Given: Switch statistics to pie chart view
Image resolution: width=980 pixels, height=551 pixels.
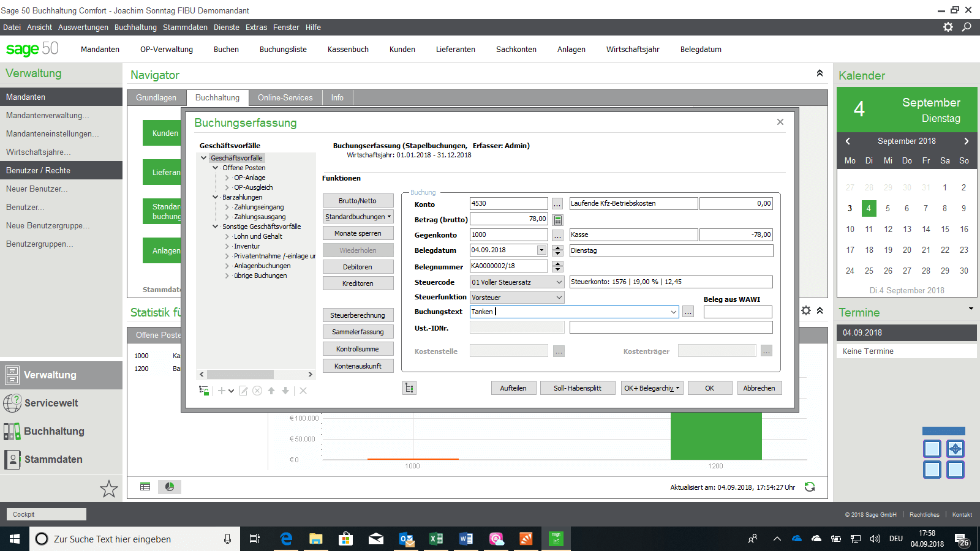Looking at the screenshot, I should click(x=170, y=487).
